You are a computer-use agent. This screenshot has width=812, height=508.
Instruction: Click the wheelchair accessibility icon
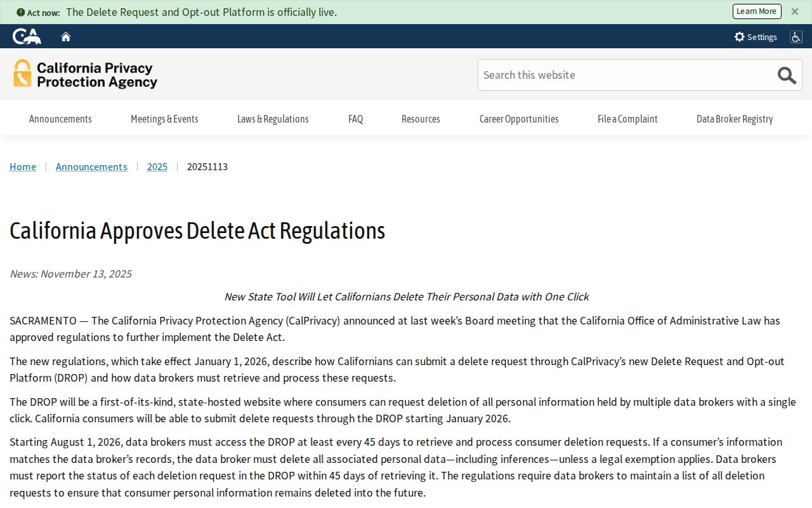coord(796,37)
